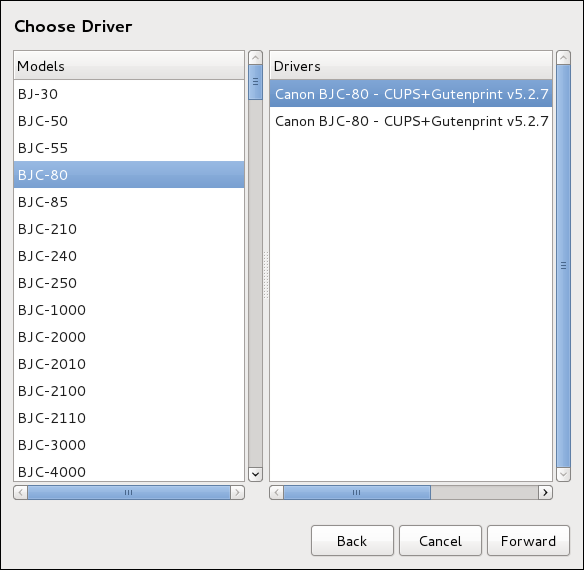584x570 pixels.
Task: Select BJ-30 in Models list
Action: pyautogui.click(x=129, y=94)
